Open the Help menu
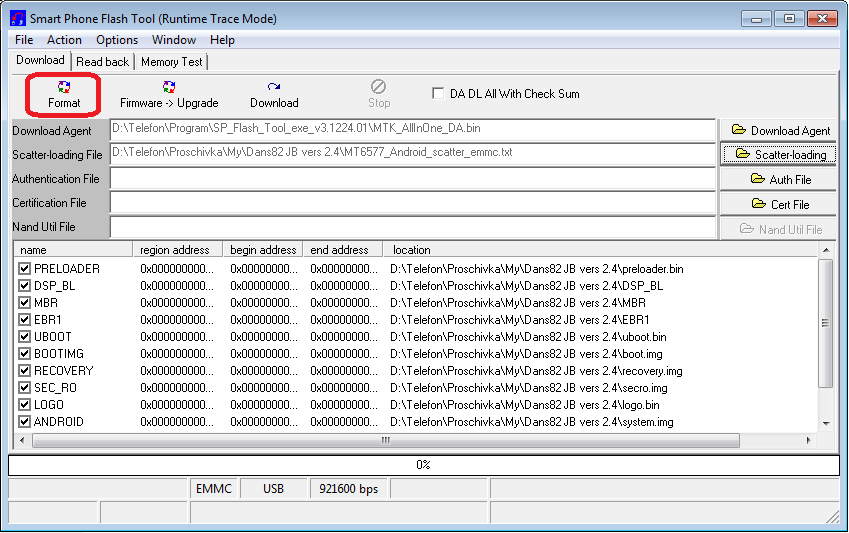The height and width of the screenshot is (533, 849). coord(222,40)
